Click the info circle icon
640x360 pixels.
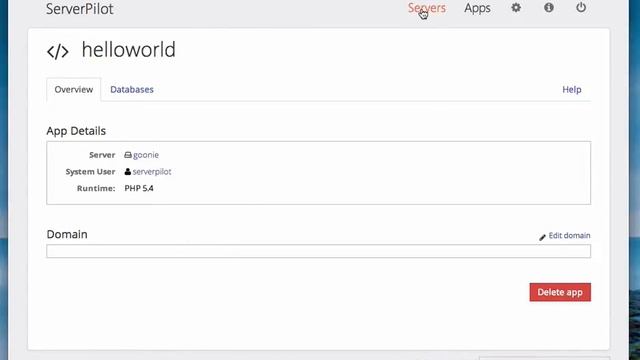(x=549, y=7)
